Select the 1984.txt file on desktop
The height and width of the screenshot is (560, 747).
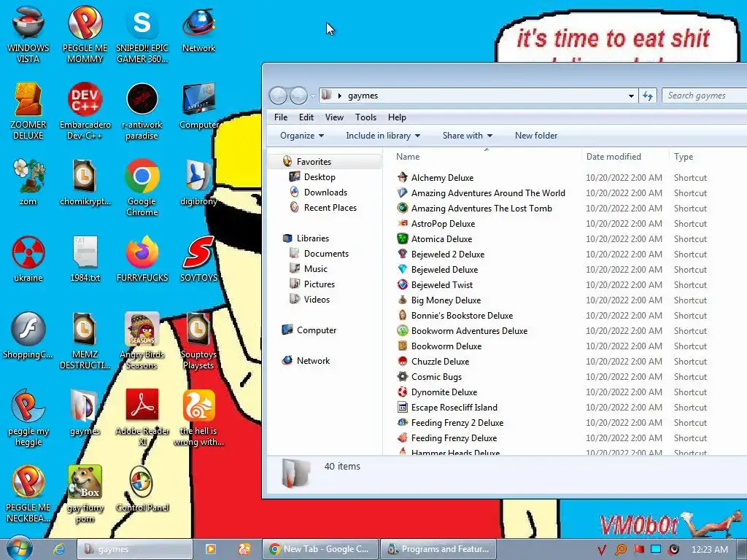[x=85, y=259]
